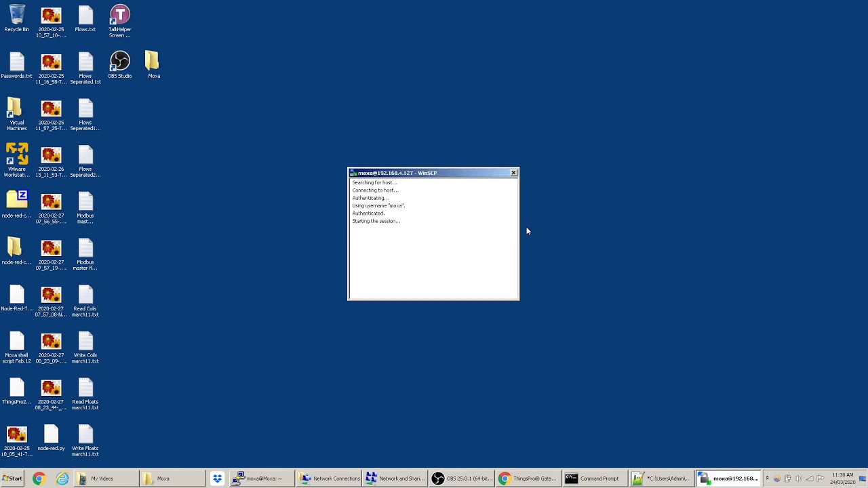Select the 2020-02-25 10_05_41 image file
868x488 pixels.
[x=17, y=441]
